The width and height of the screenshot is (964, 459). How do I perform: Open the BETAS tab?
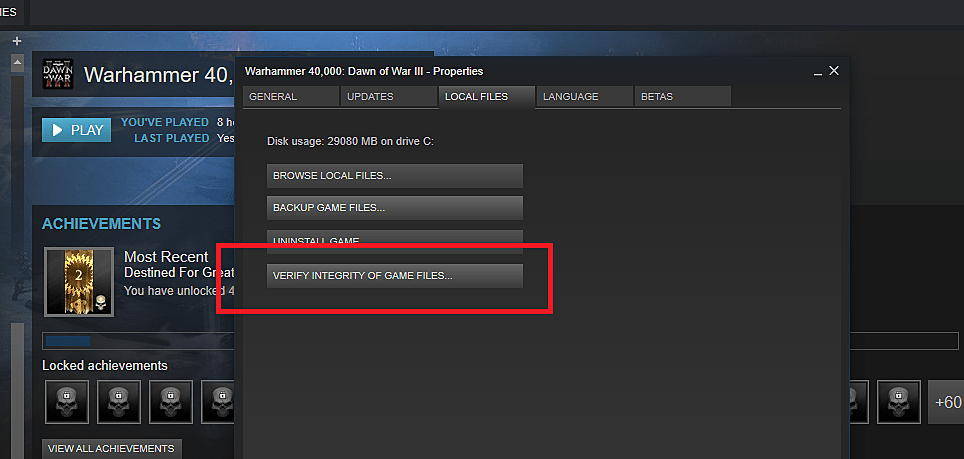coord(682,96)
